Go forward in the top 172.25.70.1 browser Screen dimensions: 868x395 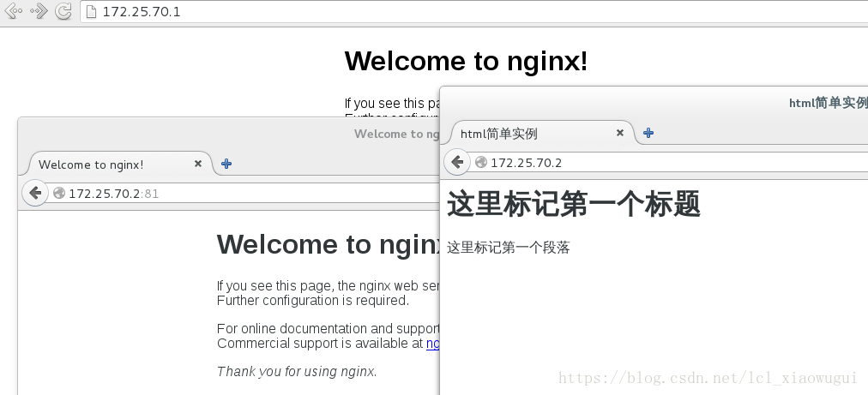pos(39,11)
